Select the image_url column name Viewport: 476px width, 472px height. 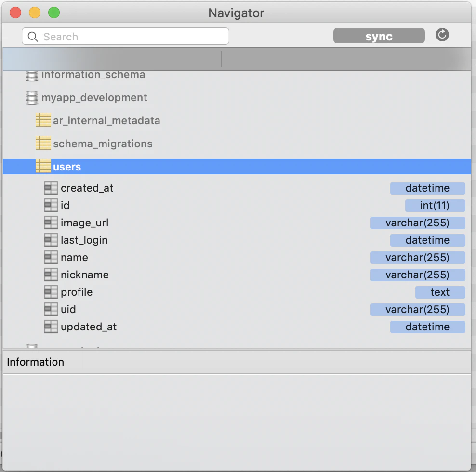tap(84, 223)
